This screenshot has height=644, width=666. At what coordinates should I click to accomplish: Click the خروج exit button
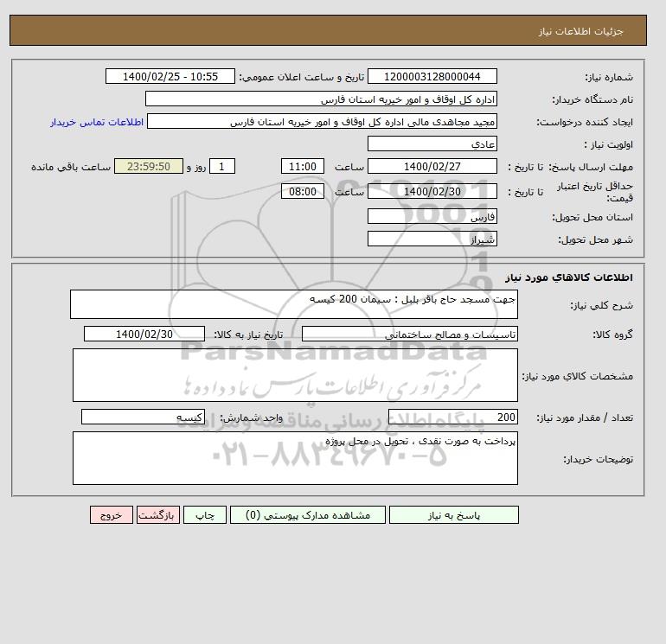click(x=112, y=515)
